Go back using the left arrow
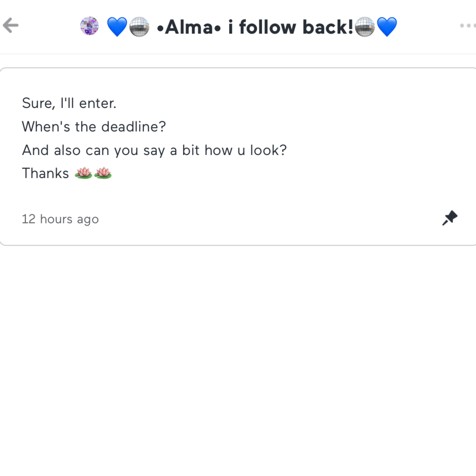This screenshot has height=476, width=476. 11,25
